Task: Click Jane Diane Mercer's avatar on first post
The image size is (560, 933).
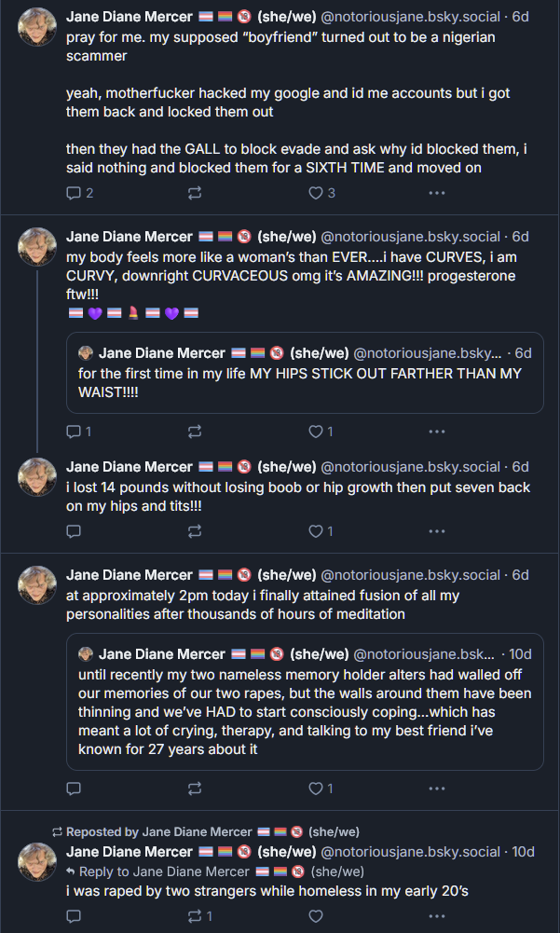Action: [x=38, y=28]
